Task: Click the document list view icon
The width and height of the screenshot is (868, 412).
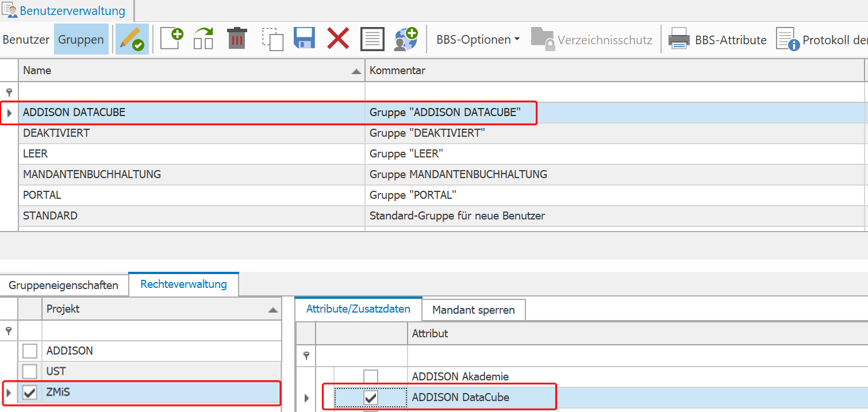Action: tap(372, 39)
